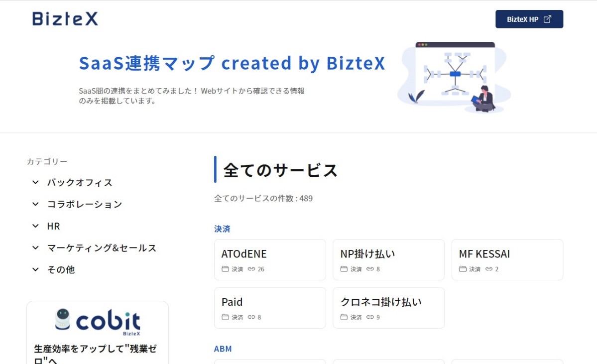Expand the コラボレーション category chevron
This screenshot has width=597, height=364.
coord(35,204)
